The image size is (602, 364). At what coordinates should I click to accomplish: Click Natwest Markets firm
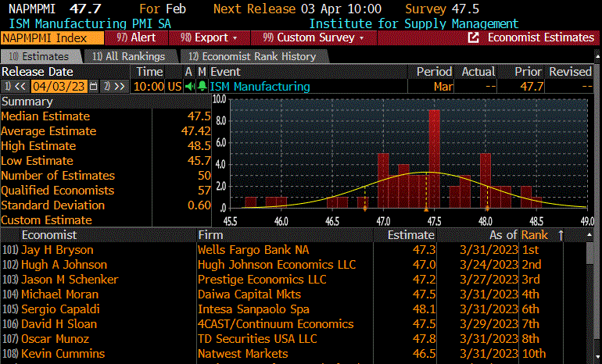(242, 354)
